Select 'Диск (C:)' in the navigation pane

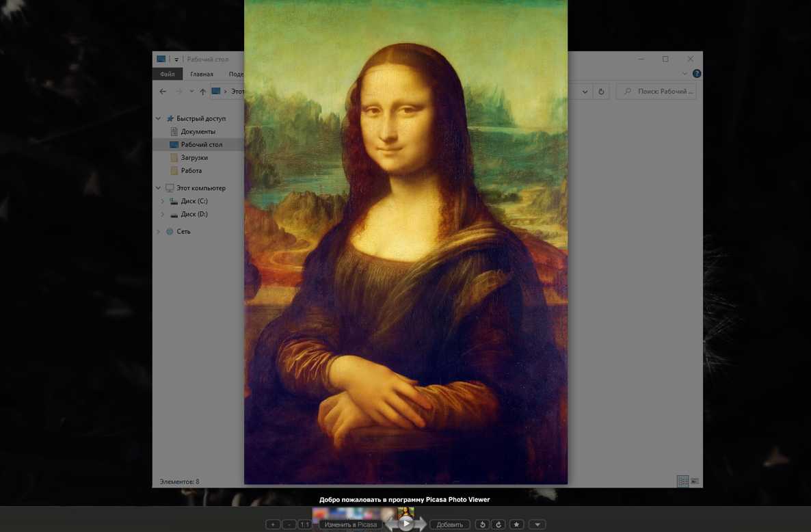[x=194, y=200]
